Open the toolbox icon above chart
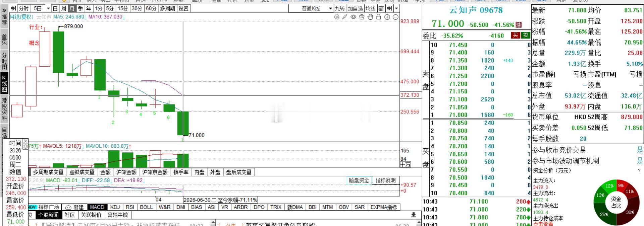Image resolution: width=644 pixels, height=226 pixels. 362,17
